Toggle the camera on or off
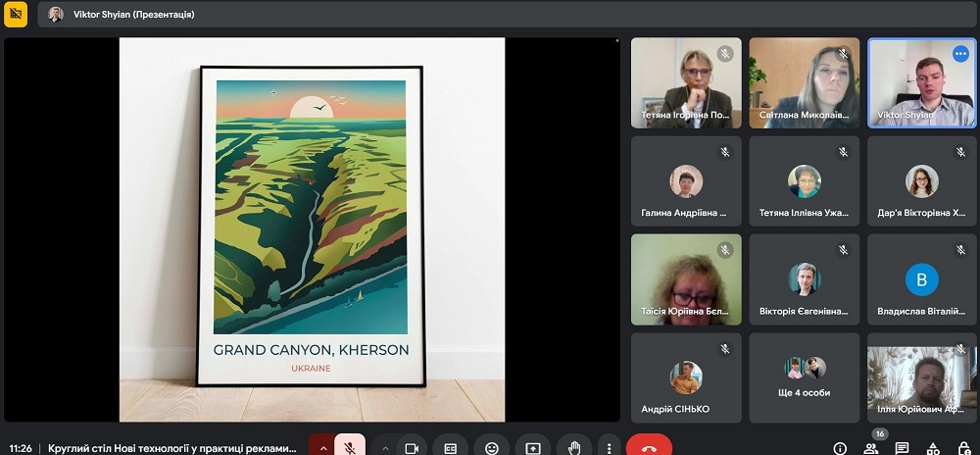 point(412,447)
